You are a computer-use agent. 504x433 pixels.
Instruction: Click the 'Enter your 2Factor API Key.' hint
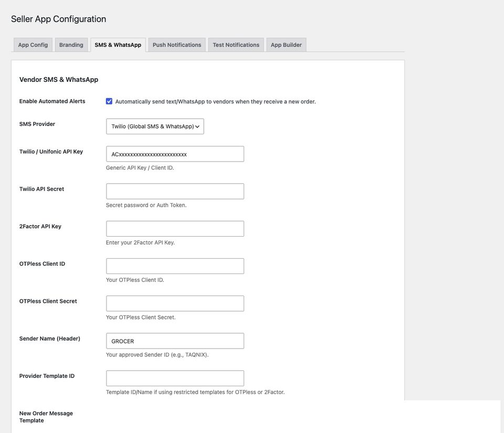141,242
